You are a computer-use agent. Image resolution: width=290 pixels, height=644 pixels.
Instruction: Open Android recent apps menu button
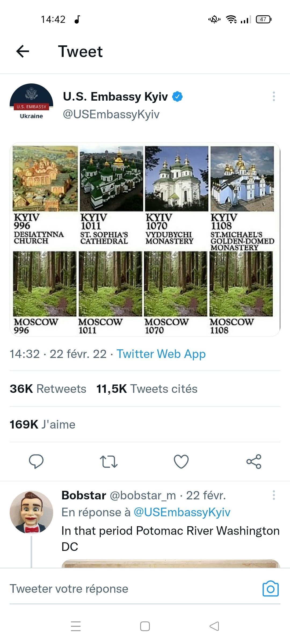[76, 626]
